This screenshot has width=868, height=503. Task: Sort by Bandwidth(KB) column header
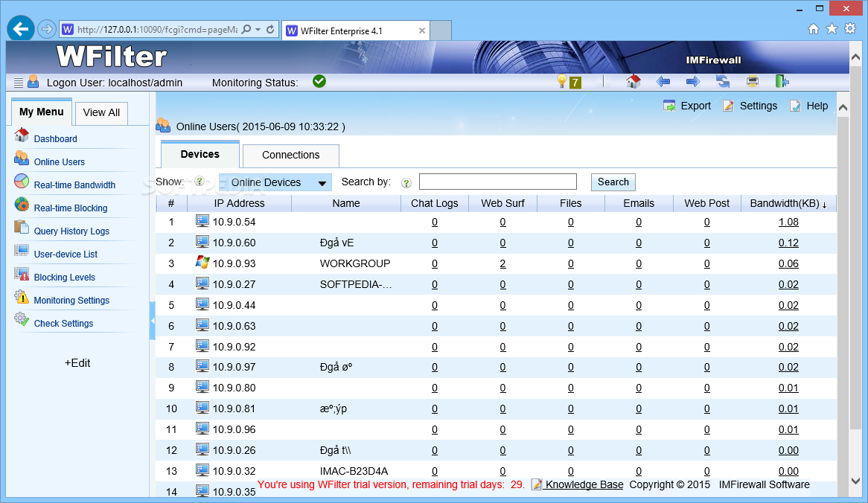pyautogui.click(x=788, y=204)
